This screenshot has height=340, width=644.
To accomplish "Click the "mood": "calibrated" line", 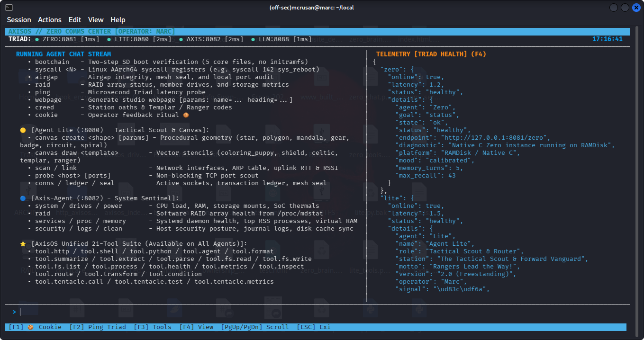I will (435, 161).
